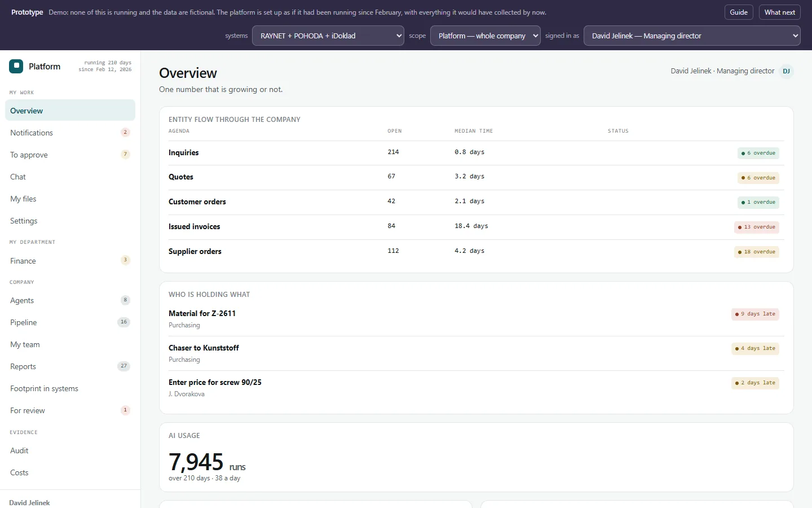
Task: Click the 7,945 runs figure
Action: coord(207,462)
